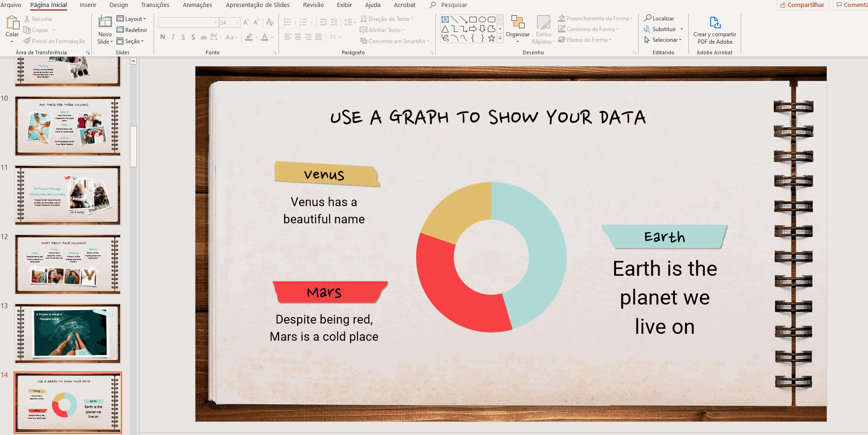This screenshot has height=435, width=868.
Task: Switch to the Apresentação de Slides tab
Action: click(258, 5)
